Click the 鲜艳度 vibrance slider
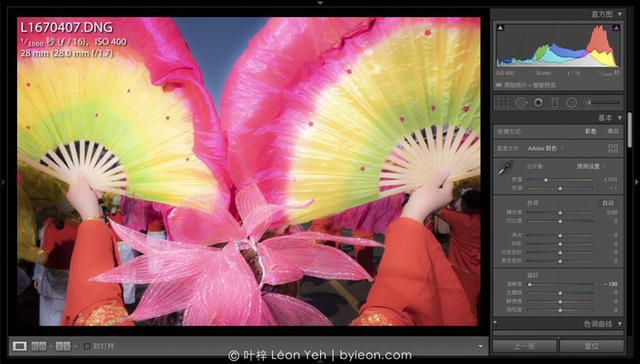The image size is (640, 364). coord(560,302)
